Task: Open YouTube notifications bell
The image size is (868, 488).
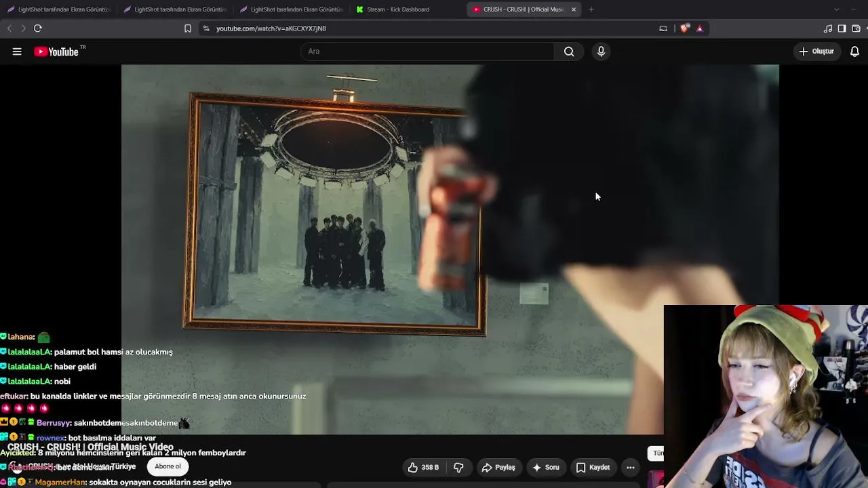Action: (x=854, y=52)
